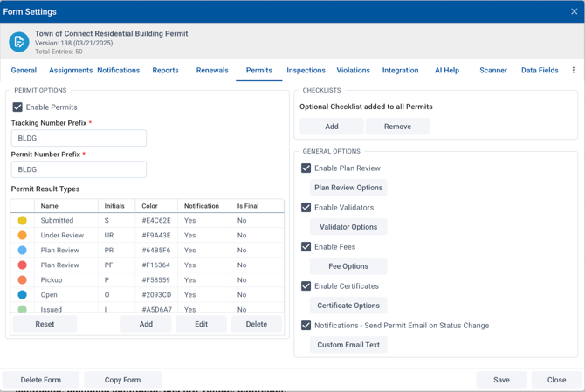Go to the AI Help tab
The width and height of the screenshot is (585, 392).
click(446, 71)
